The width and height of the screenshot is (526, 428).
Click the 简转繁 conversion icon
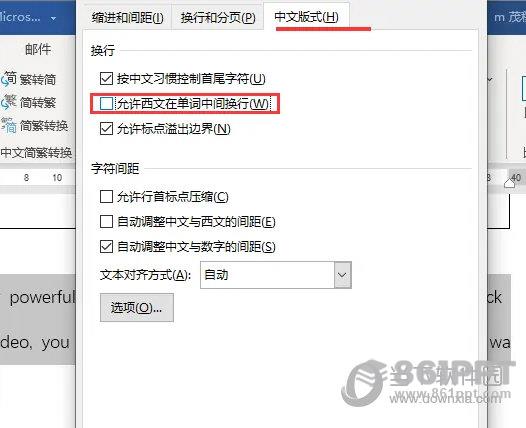(8, 102)
